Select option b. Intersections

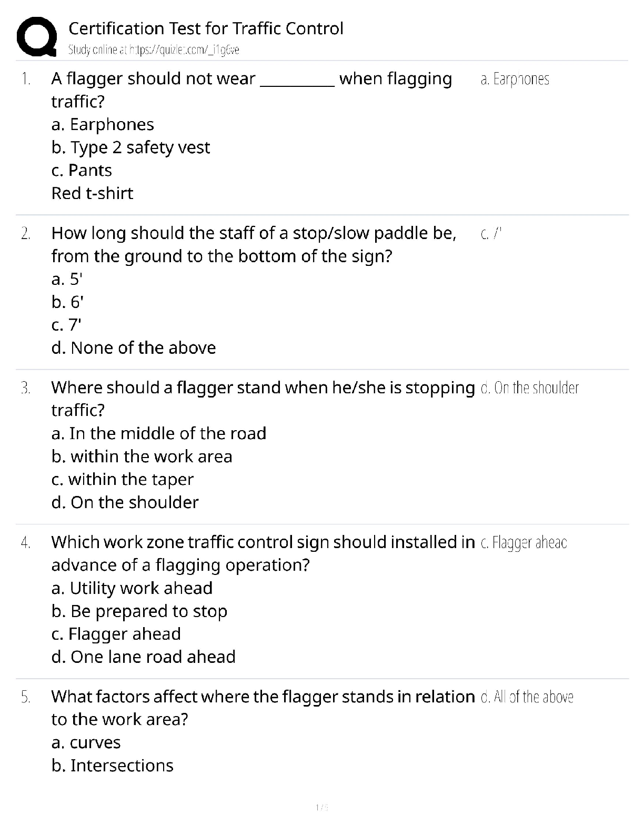point(113,766)
